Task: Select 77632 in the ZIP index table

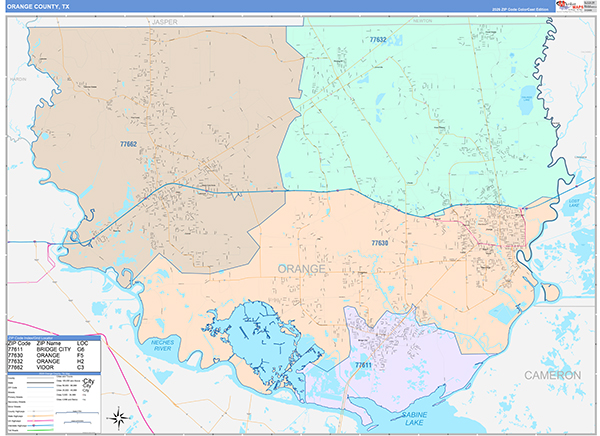Action: click(15, 361)
